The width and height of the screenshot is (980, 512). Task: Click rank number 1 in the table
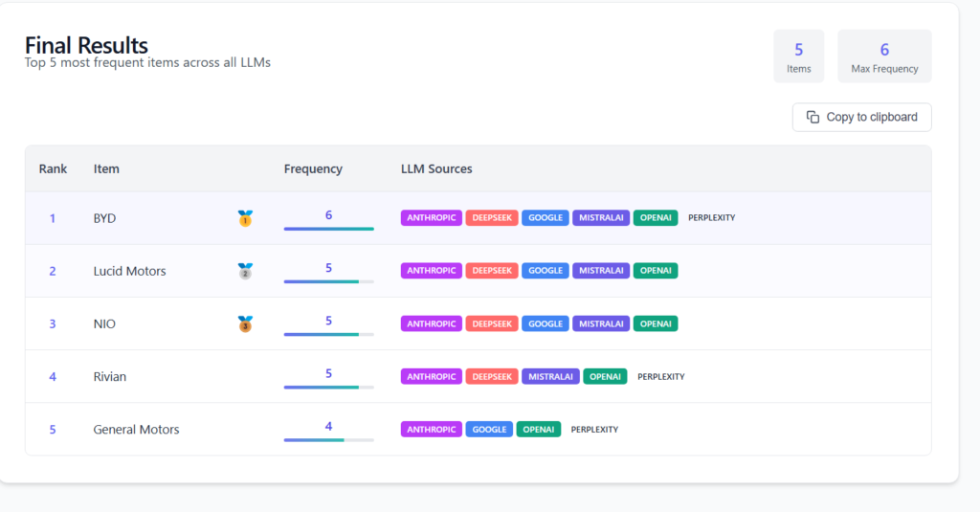tap(53, 218)
